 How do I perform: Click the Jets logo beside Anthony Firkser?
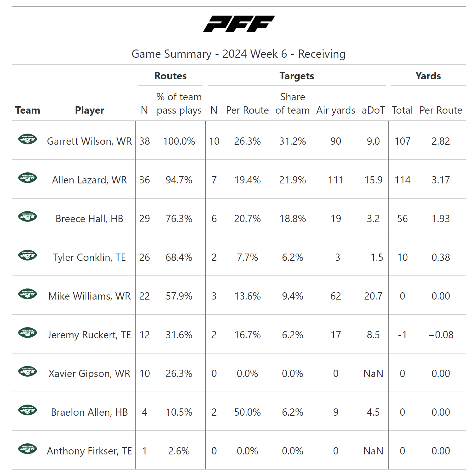click(28, 449)
